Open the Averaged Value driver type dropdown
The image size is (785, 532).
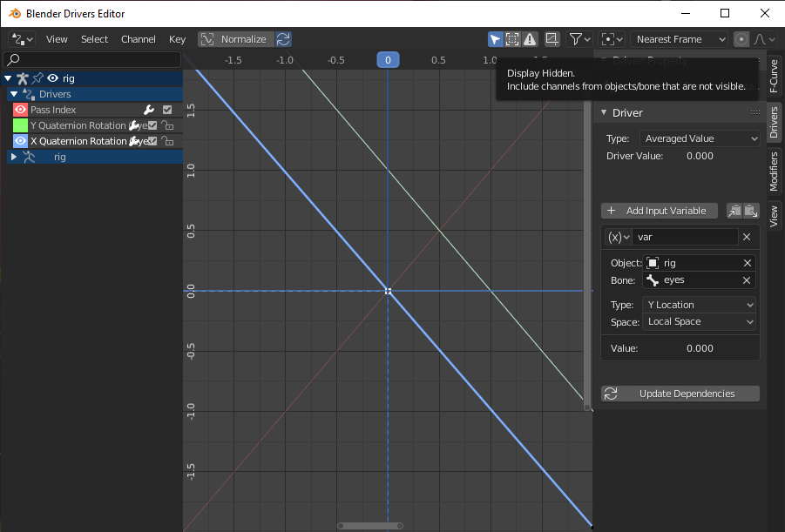[x=700, y=138]
